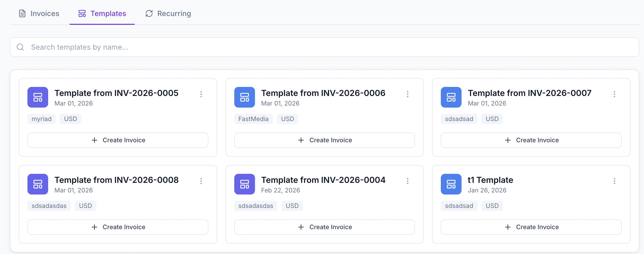Screen dimensions: 644x254
Task: Open the options menu on Template from INV-2026-0004
Action: tap(408, 181)
